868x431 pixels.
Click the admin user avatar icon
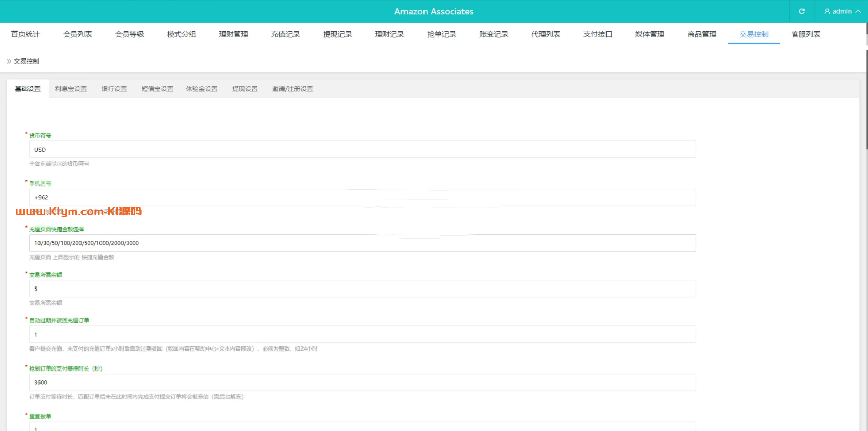coord(827,11)
